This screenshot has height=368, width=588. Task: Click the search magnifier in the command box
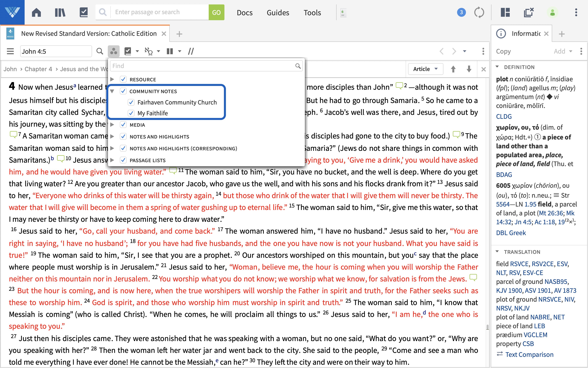tap(103, 12)
